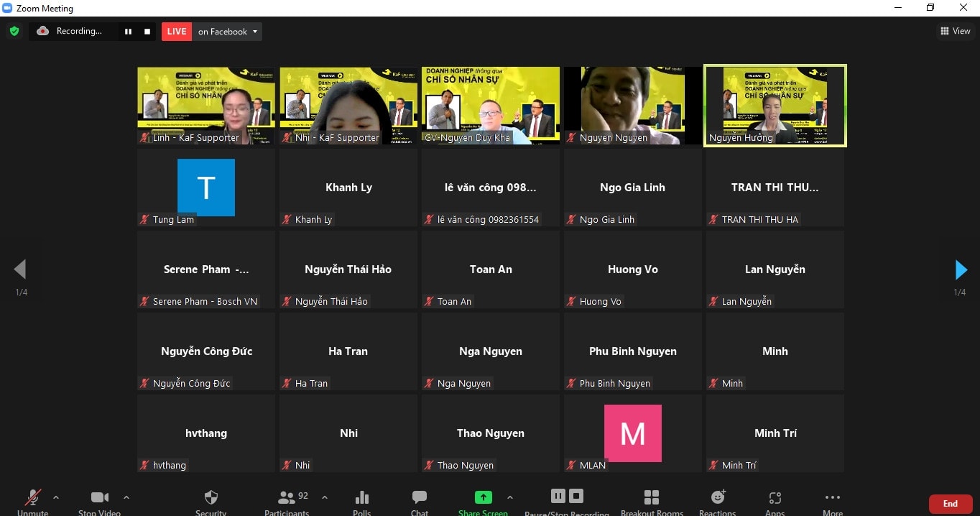
Task: Select the Huong Vo participant tile
Action: [633, 269]
